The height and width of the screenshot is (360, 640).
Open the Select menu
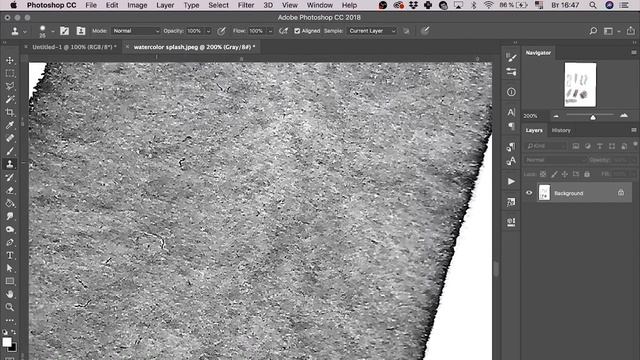[x=218, y=5]
